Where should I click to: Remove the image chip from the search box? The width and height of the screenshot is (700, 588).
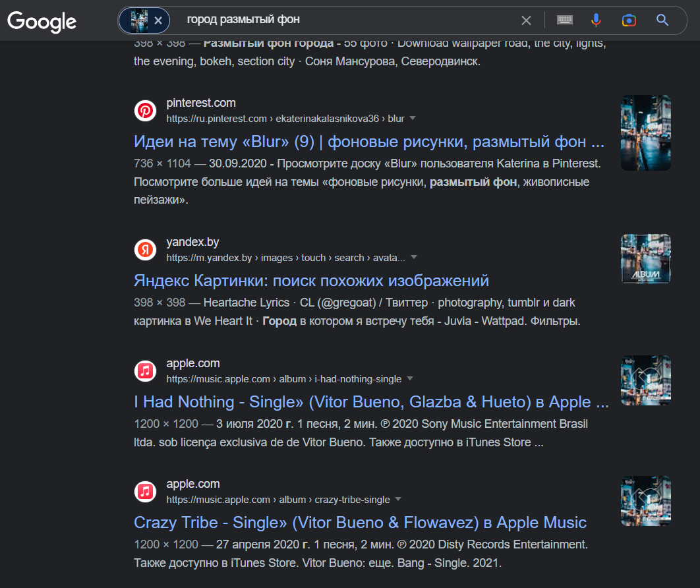[158, 20]
